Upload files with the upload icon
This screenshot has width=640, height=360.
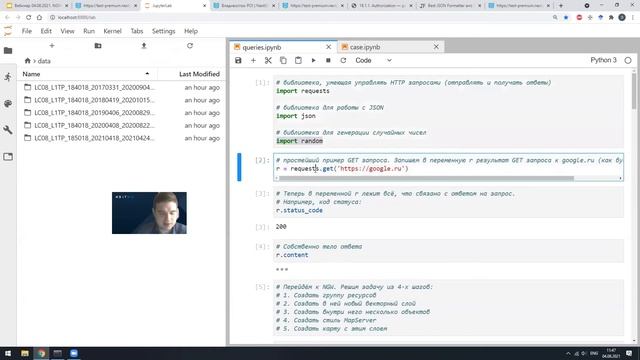144,46
